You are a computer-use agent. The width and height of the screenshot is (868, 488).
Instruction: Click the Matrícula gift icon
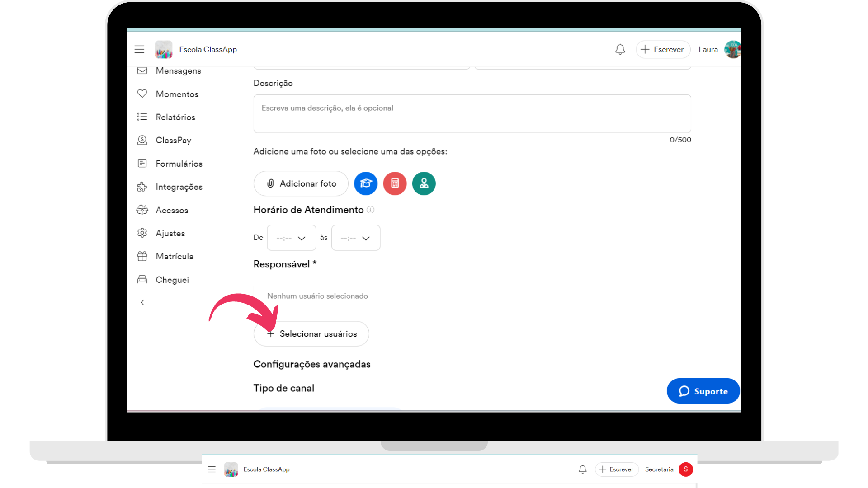point(142,256)
